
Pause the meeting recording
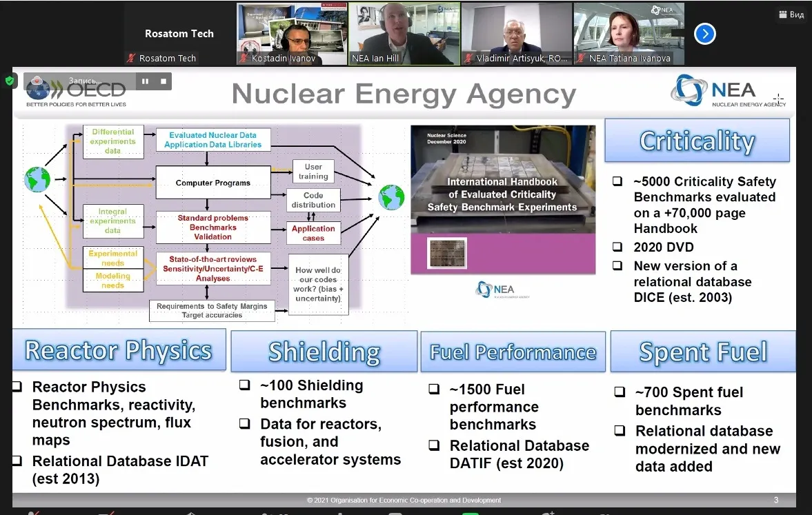[145, 81]
